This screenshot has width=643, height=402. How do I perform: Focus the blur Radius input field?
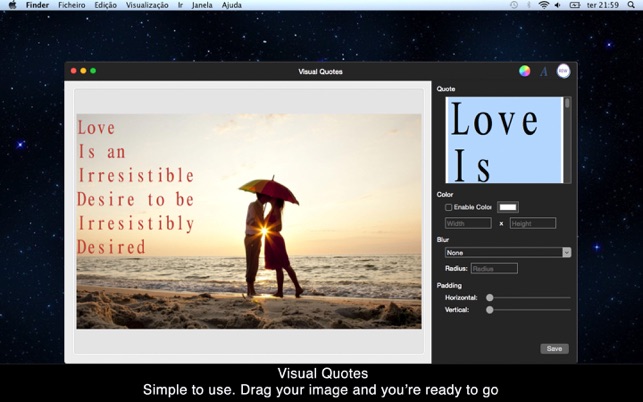[x=494, y=269]
